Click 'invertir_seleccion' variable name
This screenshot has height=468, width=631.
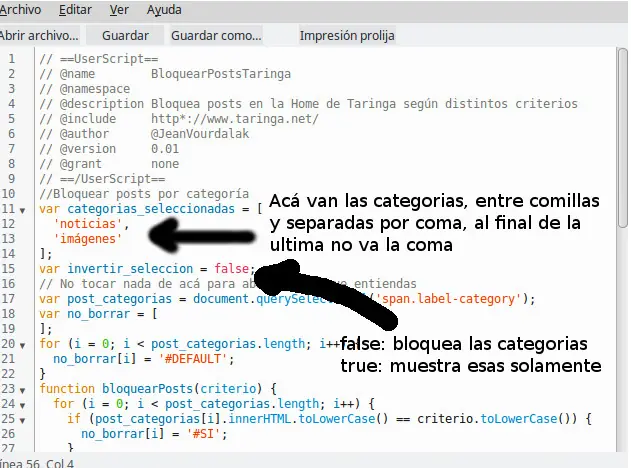(x=130, y=269)
